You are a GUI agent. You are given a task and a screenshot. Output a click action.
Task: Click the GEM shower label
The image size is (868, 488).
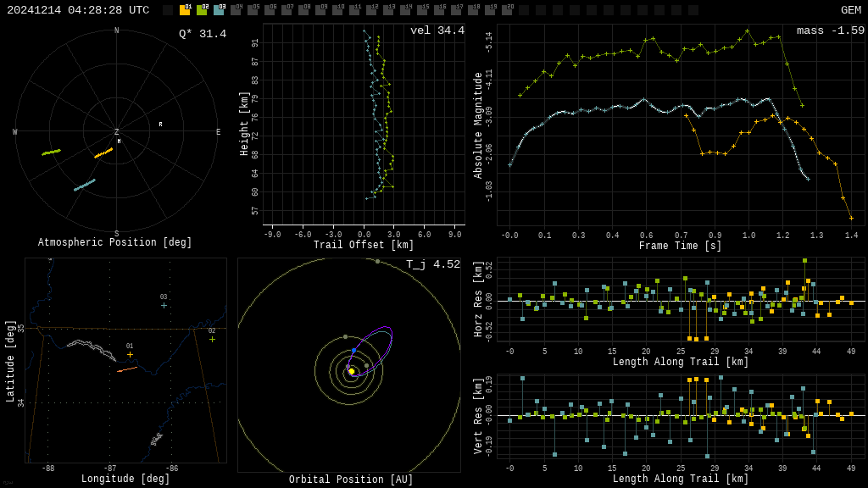[x=850, y=10]
